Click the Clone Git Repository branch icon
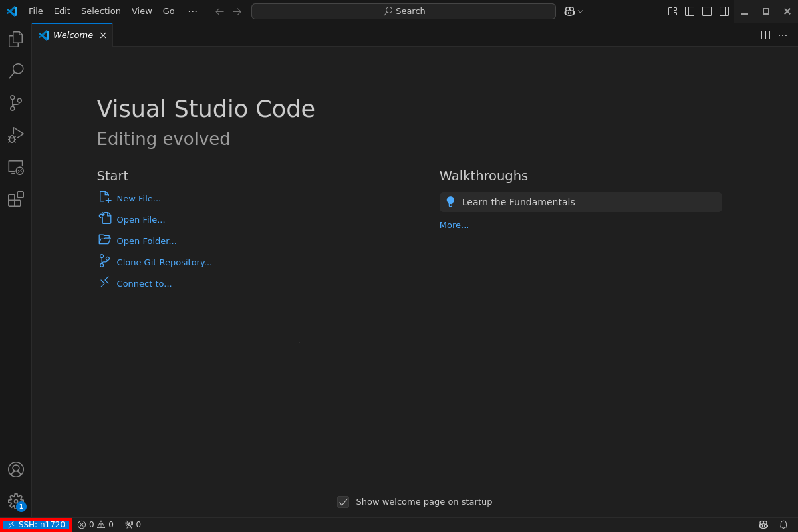 [x=105, y=261]
